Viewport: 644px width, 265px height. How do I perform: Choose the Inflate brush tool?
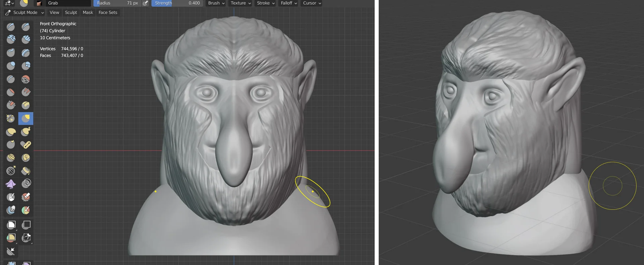(11, 66)
